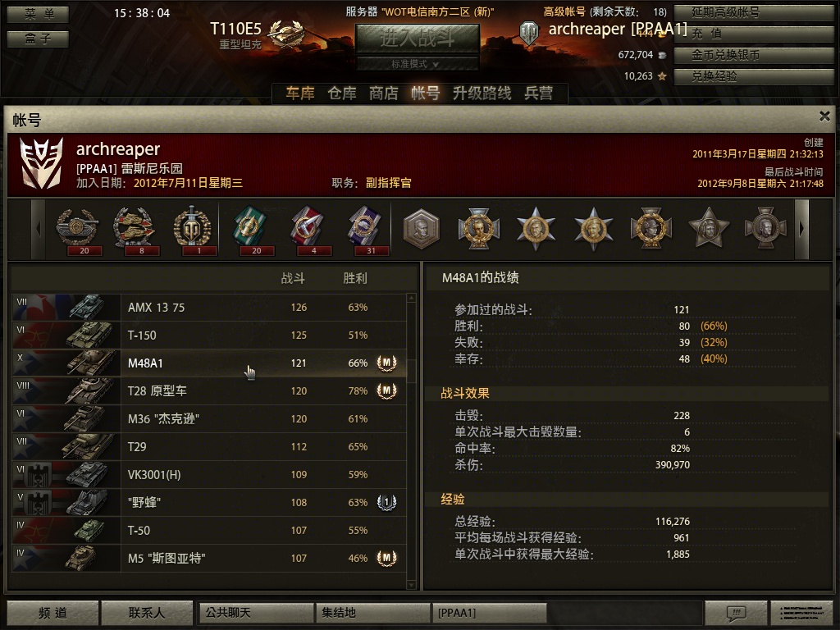Screen dimensions: 840x630
Task: Click the sword shield medal showing 1
Action: pos(192,227)
